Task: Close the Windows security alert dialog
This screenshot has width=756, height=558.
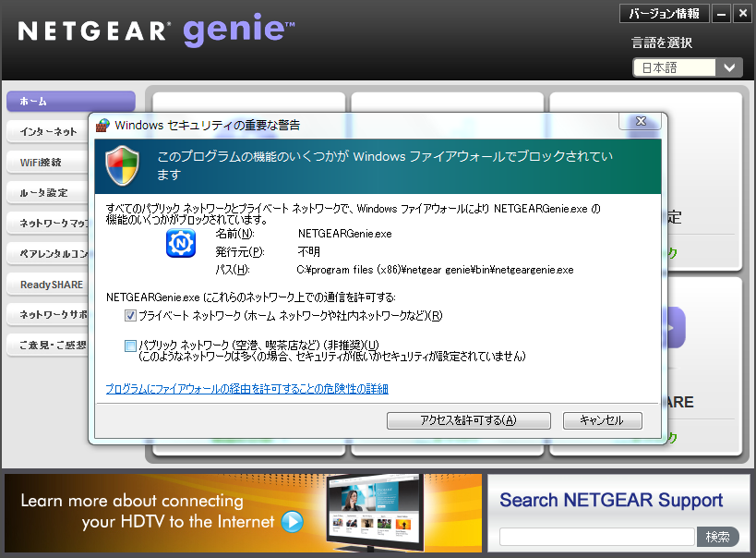Action: 641,122
